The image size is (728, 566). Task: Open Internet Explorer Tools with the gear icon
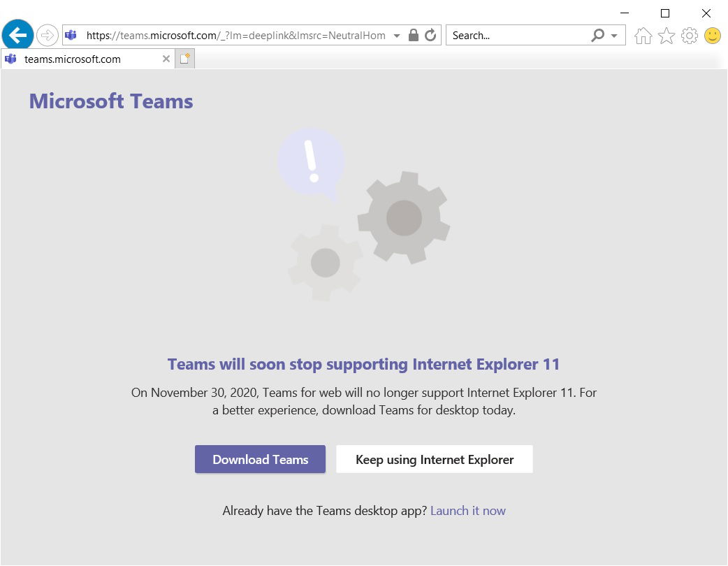click(690, 35)
